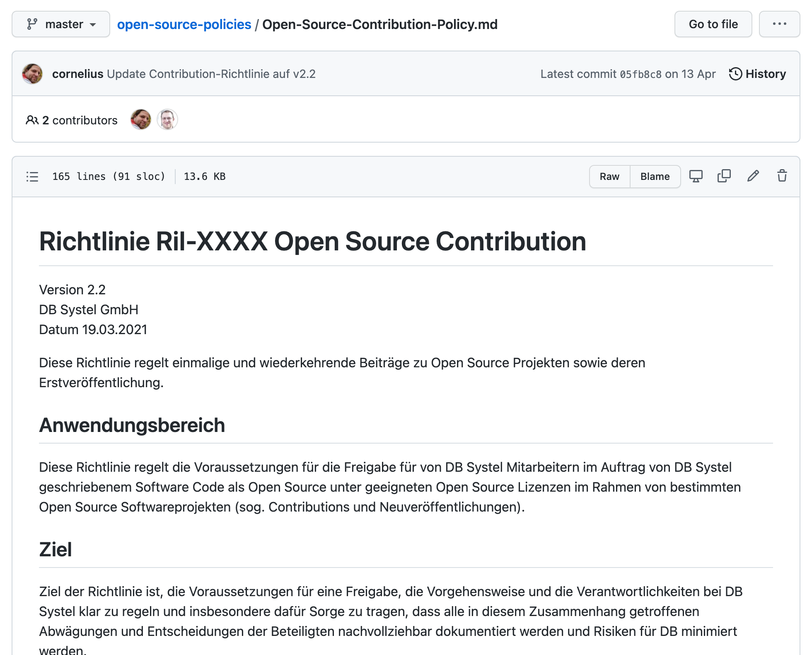Click the edit pencil icon

tap(753, 176)
